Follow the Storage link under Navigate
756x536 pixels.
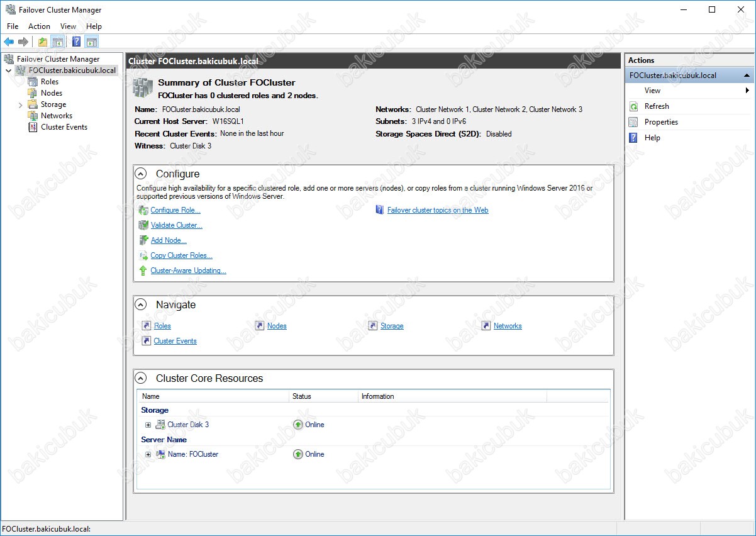tap(392, 326)
